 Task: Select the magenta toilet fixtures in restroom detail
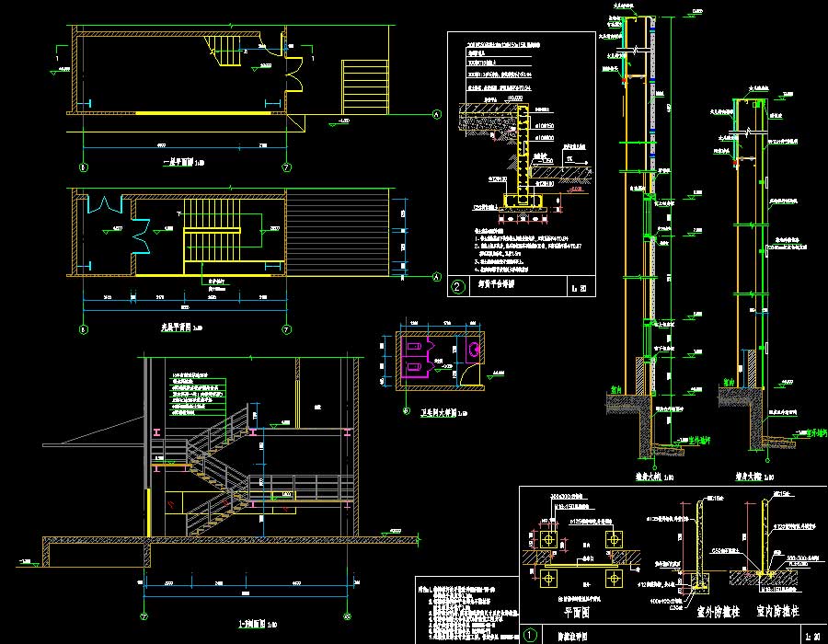point(417,356)
